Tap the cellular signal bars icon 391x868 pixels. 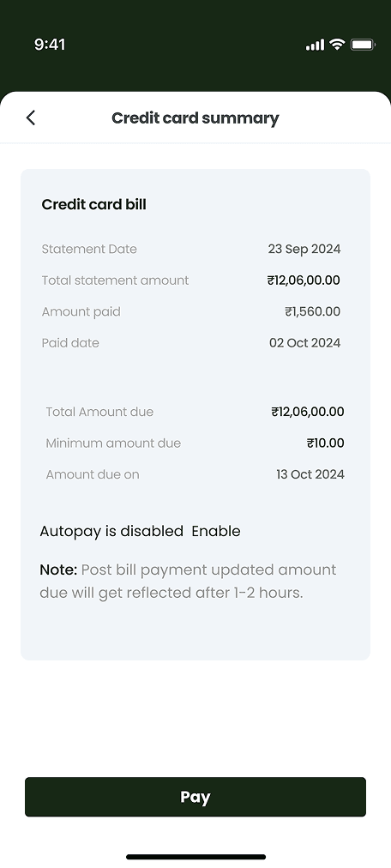315,45
